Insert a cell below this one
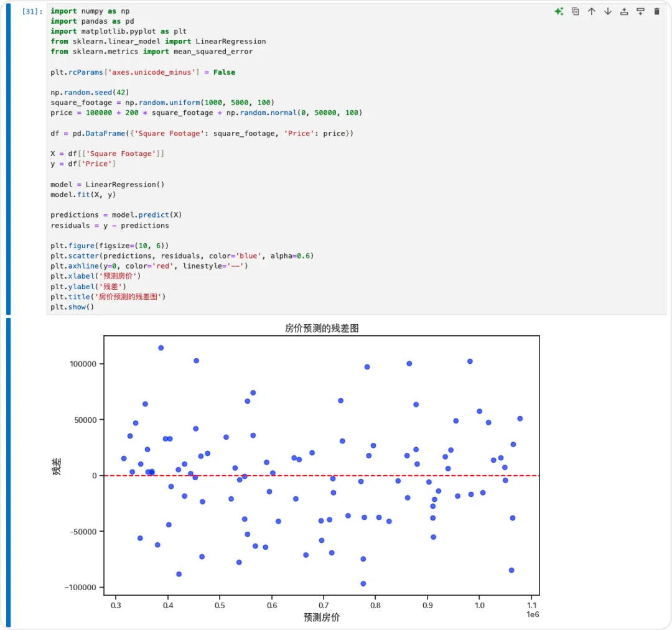The height and width of the screenshot is (630, 672). coord(640,12)
